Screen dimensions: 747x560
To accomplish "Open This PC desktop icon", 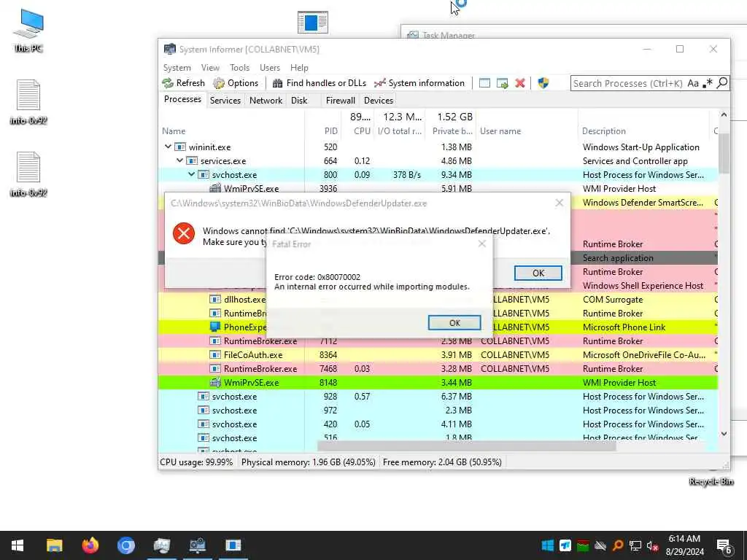I will 28,31.
